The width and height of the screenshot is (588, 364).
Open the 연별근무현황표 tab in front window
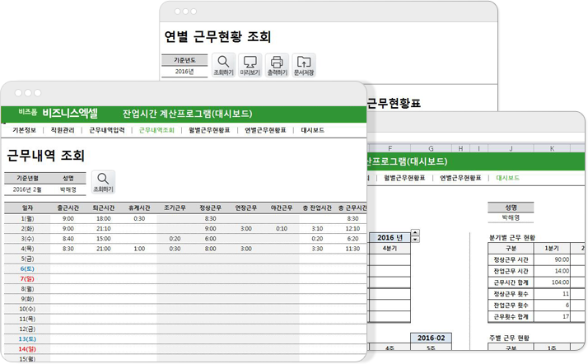tap(265, 130)
